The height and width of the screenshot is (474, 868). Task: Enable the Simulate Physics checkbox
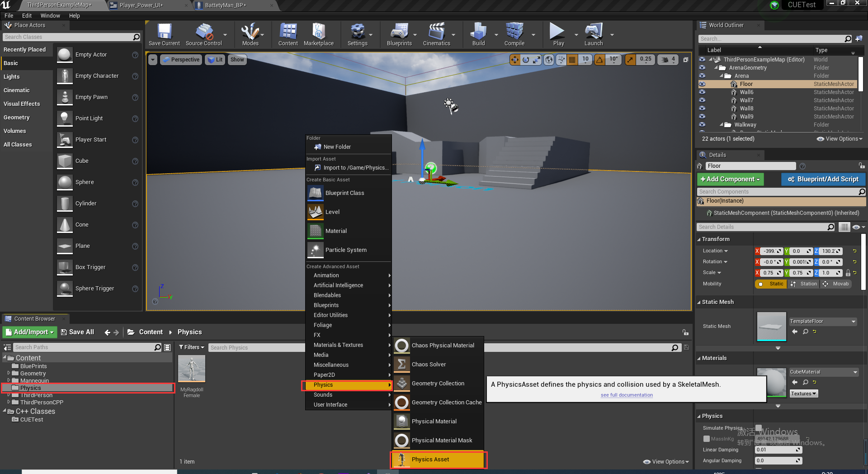point(759,427)
